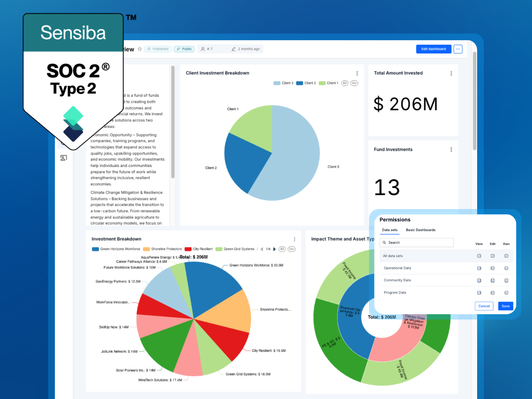Select the contacts icon in the left sidebar
This screenshot has width=532, height=399.
[x=63, y=158]
